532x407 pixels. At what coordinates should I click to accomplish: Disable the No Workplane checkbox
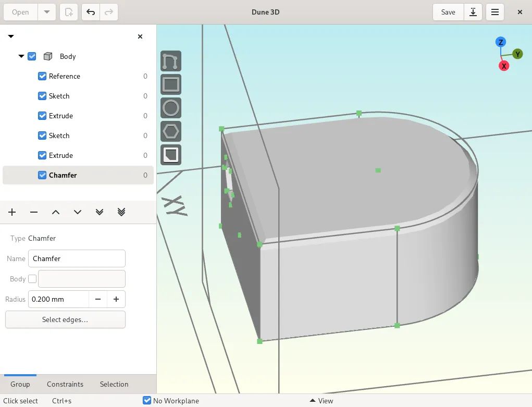pyautogui.click(x=146, y=400)
